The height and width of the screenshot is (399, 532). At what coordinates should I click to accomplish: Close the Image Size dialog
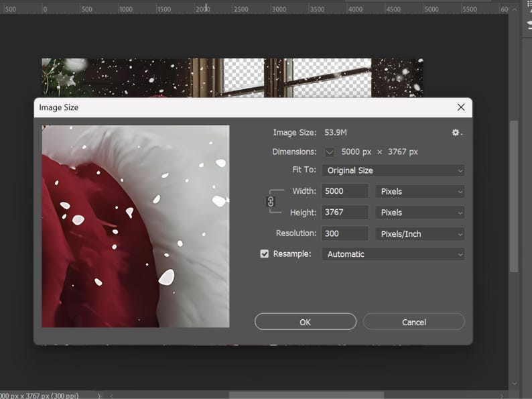point(461,107)
